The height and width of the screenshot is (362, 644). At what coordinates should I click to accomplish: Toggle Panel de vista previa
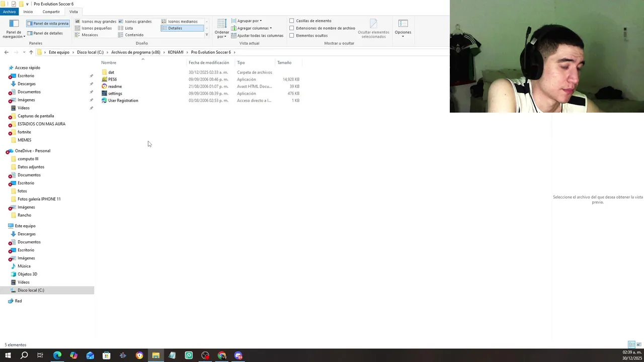pyautogui.click(x=47, y=23)
